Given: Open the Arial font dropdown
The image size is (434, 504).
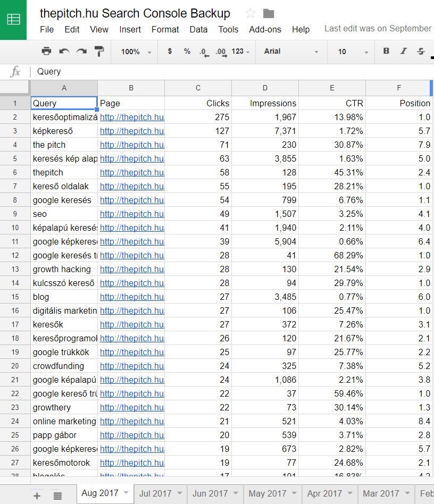Looking at the screenshot, I should coord(291,52).
